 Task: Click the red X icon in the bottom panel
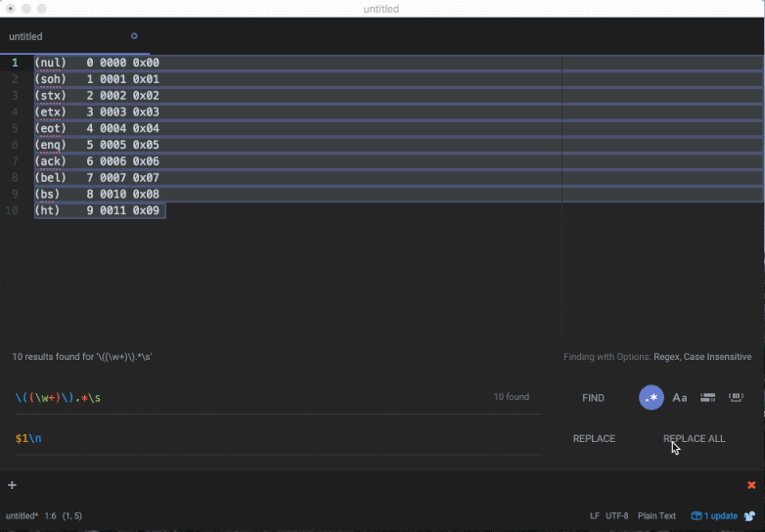tap(751, 485)
